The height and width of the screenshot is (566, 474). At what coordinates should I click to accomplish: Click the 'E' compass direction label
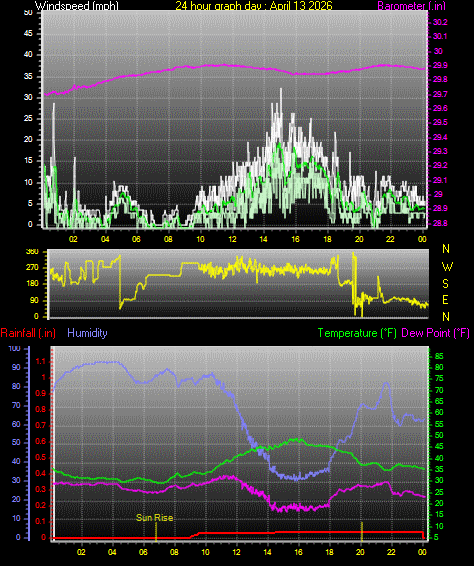(445, 300)
